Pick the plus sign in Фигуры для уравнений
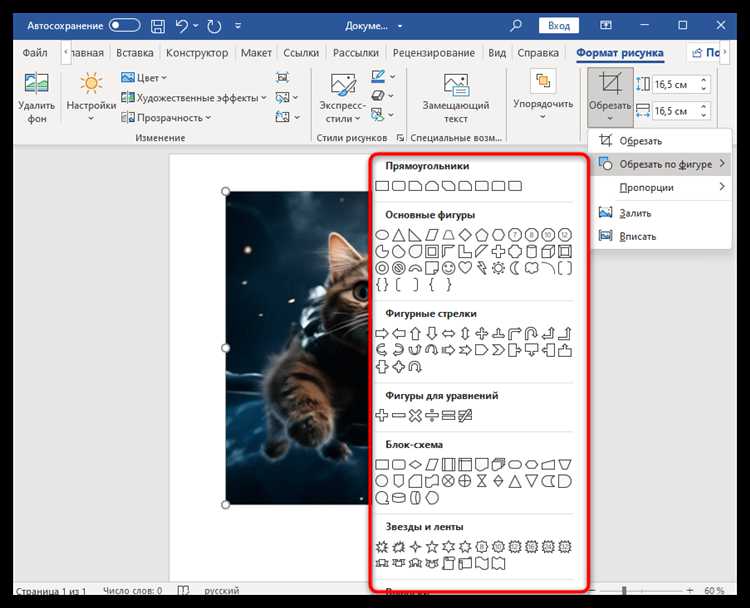 pos(382,415)
